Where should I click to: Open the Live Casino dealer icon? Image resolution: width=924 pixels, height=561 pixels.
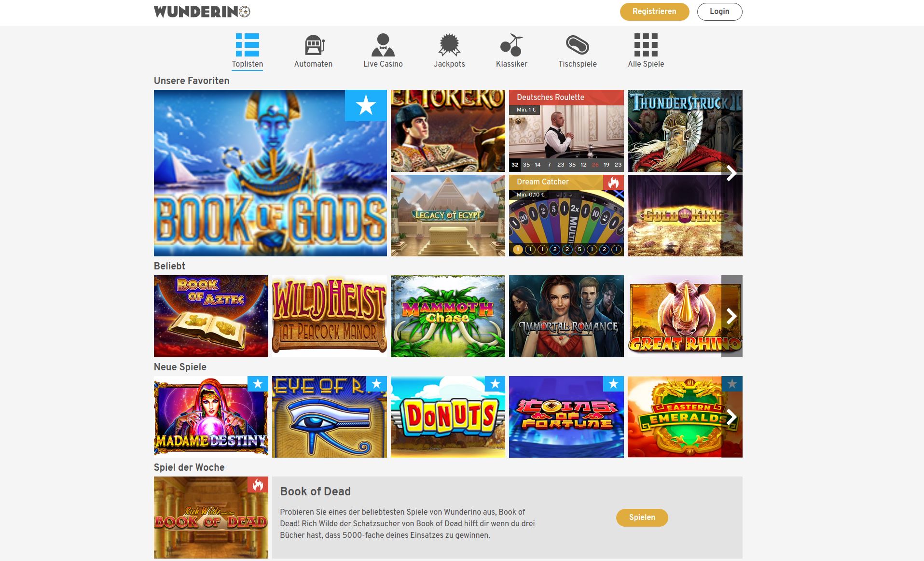point(383,45)
